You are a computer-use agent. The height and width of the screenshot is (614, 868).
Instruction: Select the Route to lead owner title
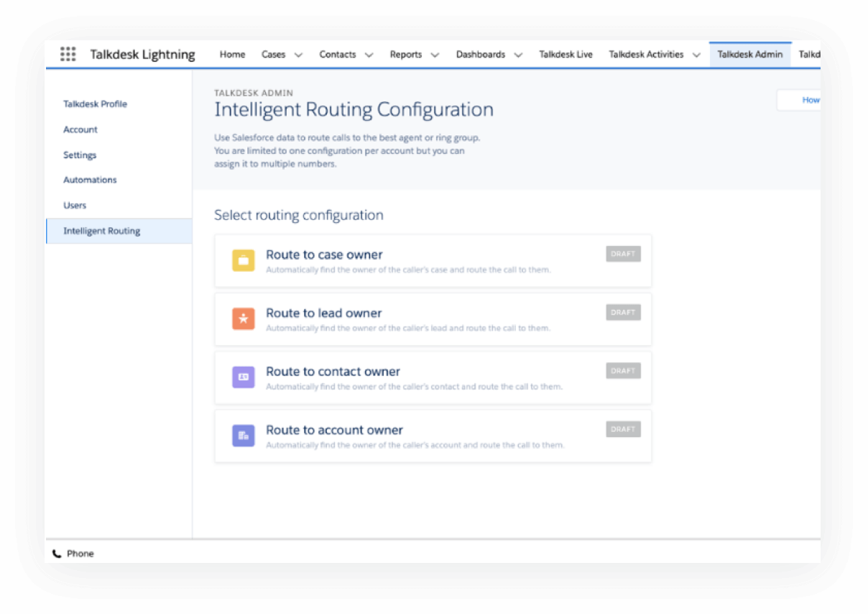click(x=324, y=313)
